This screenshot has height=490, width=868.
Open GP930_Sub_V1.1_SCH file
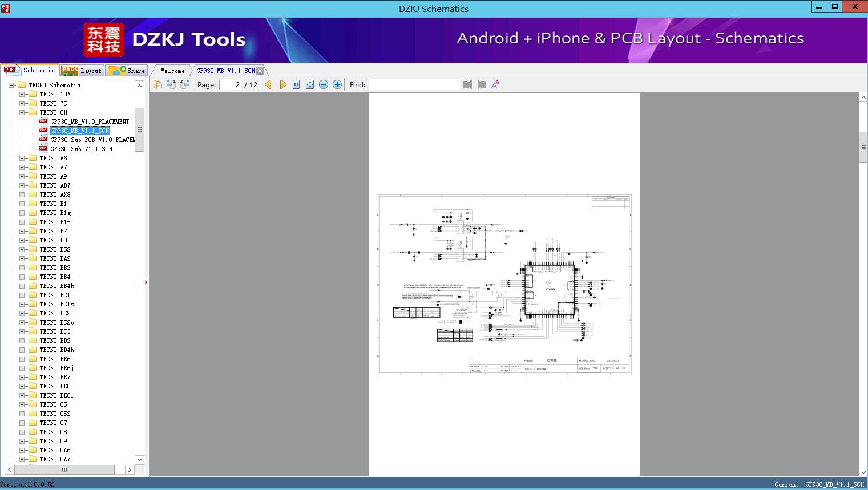(82, 149)
